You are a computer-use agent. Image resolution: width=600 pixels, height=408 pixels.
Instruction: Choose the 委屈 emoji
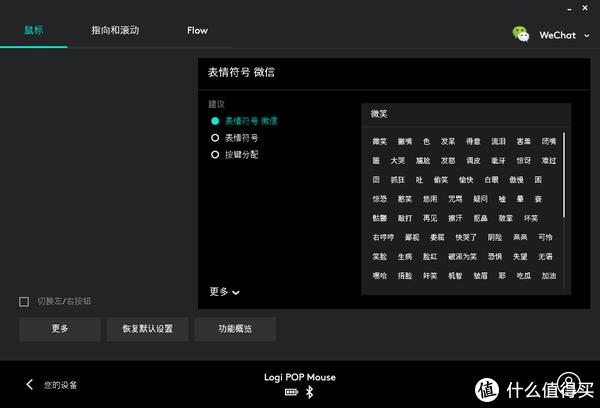click(437, 237)
